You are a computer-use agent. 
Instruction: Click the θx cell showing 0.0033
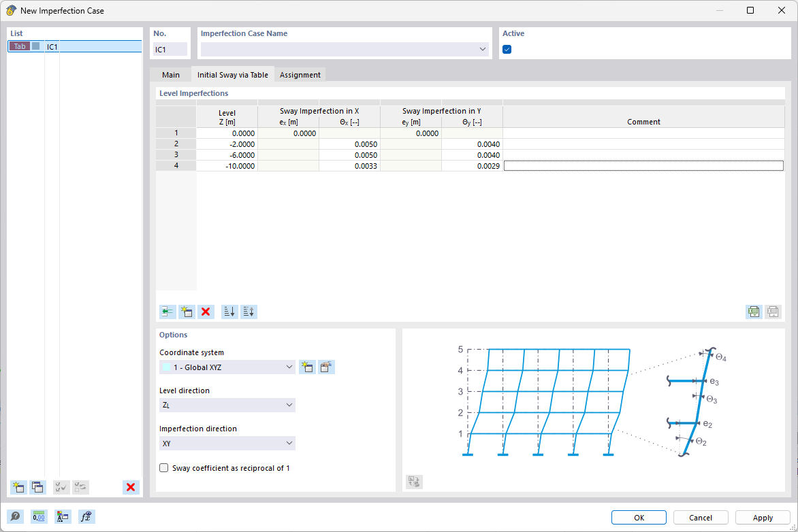(x=349, y=166)
